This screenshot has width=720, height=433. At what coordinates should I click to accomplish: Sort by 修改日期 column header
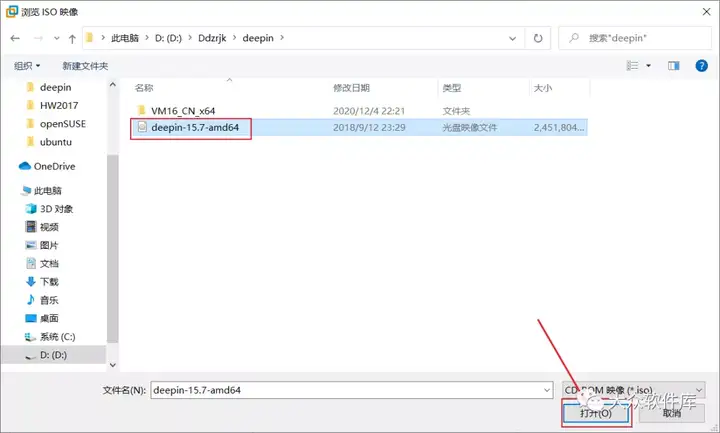click(351, 88)
